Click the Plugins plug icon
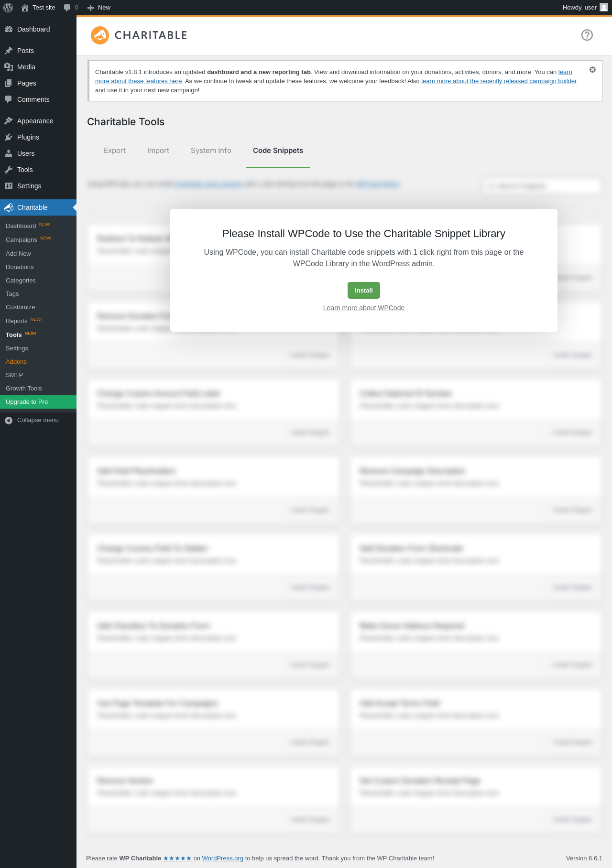Viewport: 612px width, 868px height. [9, 137]
